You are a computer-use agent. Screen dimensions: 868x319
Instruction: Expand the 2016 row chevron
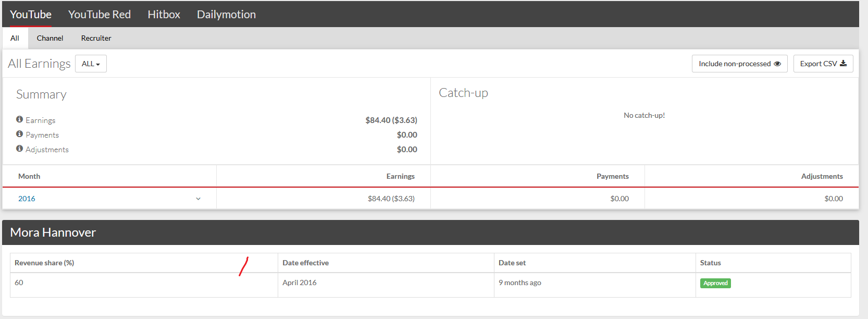[198, 199]
